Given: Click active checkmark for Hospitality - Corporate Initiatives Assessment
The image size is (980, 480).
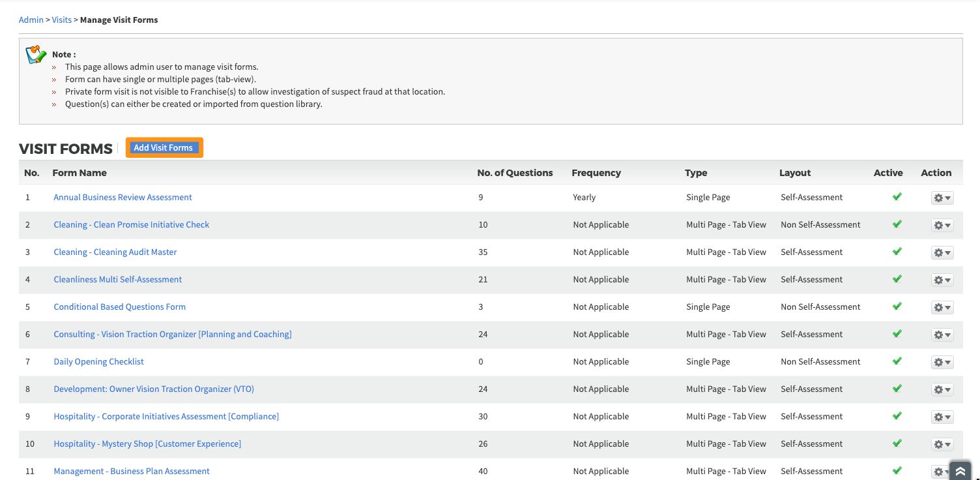Looking at the screenshot, I should pos(897,415).
